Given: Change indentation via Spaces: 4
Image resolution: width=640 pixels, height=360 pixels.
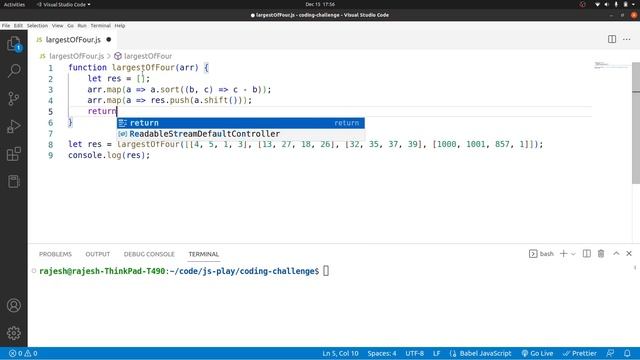Looking at the screenshot, I should [382, 353].
